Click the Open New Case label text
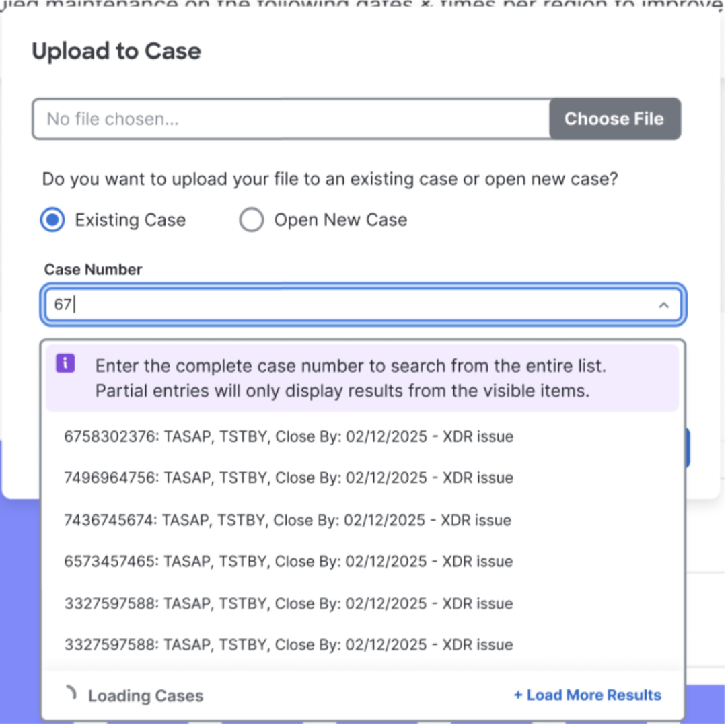This screenshot has height=725, width=728. pos(340,220)
